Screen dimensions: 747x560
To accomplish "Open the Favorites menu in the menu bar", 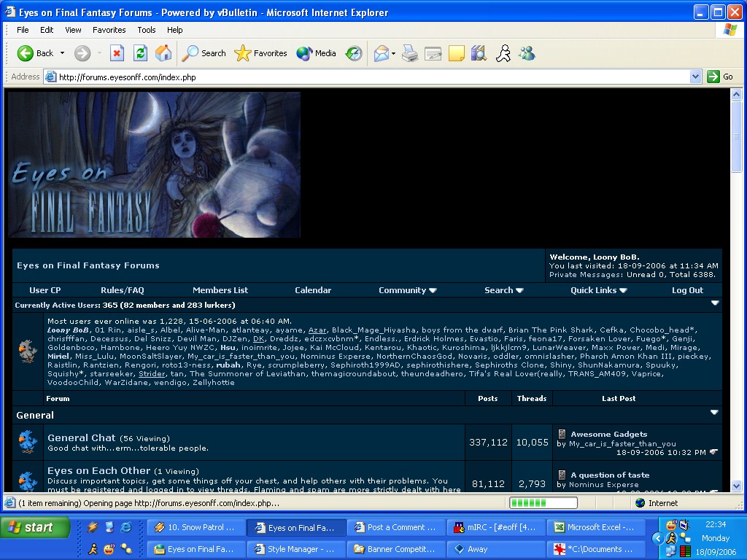I will point(109,30).
